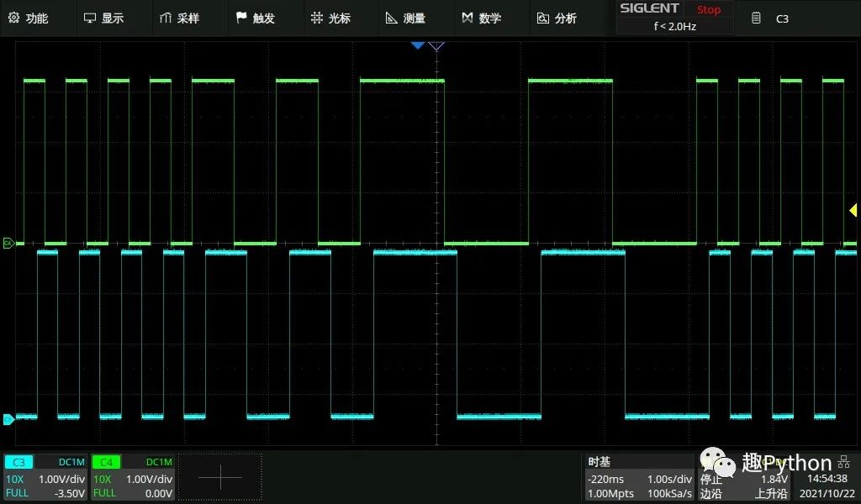Click the magnifier icon beside 分析

tap(542, 18)
